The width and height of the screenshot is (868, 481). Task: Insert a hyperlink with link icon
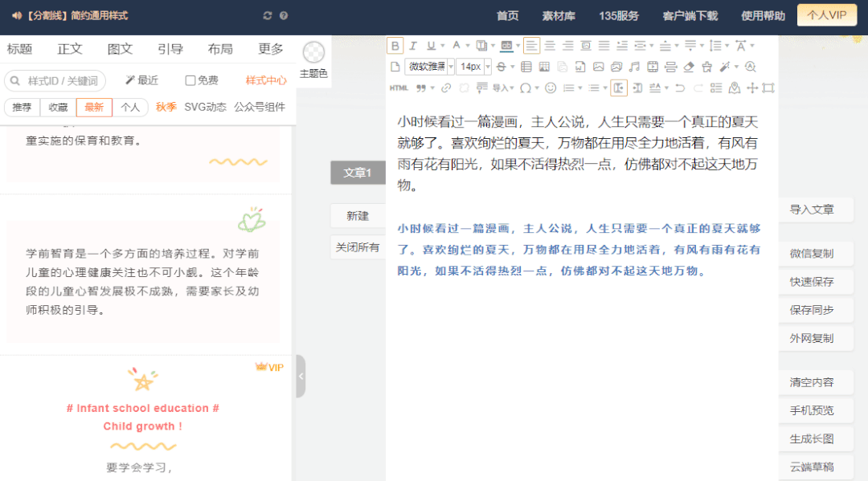pos(446,88)
